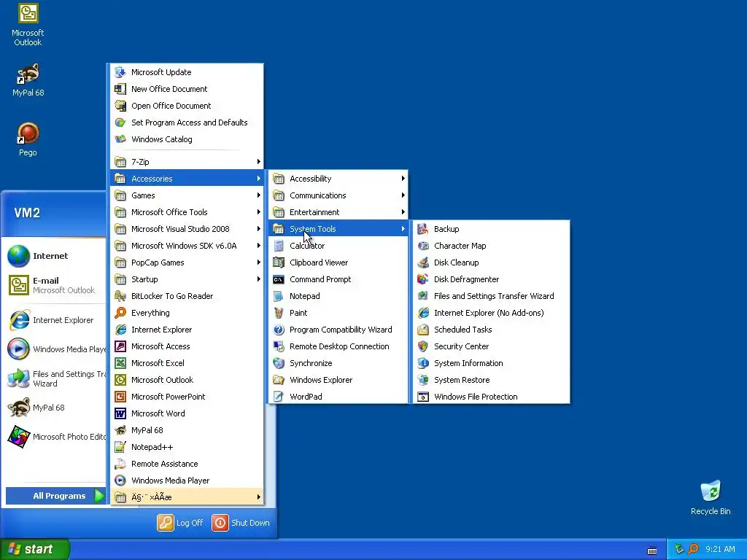Click the Command Prompt icon
747x560 pixels.
(278, 279)
